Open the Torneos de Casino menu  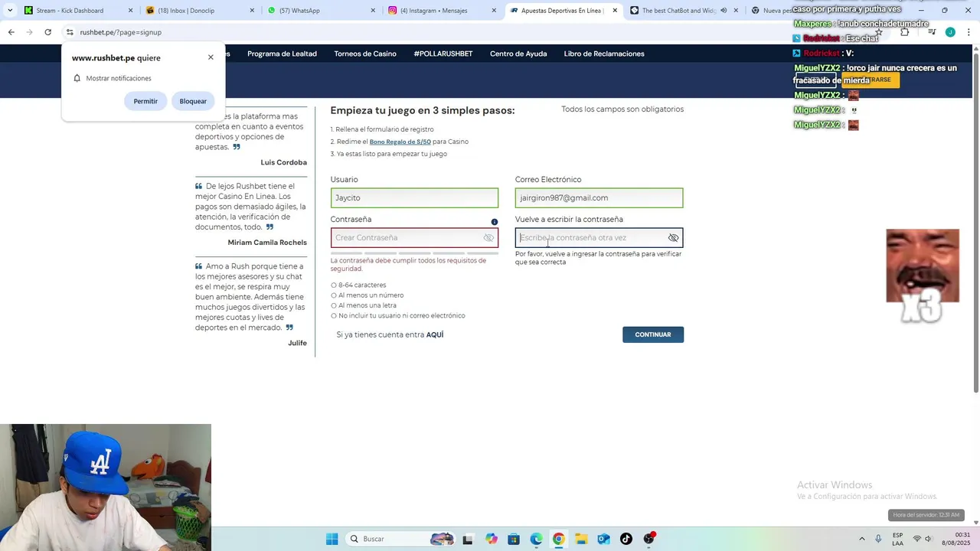[365, 54]
